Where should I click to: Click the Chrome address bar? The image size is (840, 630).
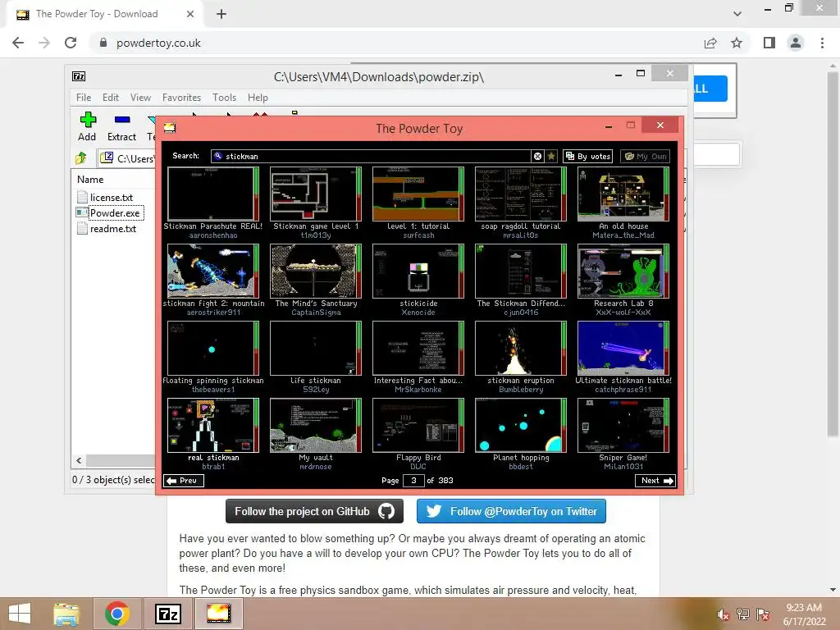[x=396, y=43]
